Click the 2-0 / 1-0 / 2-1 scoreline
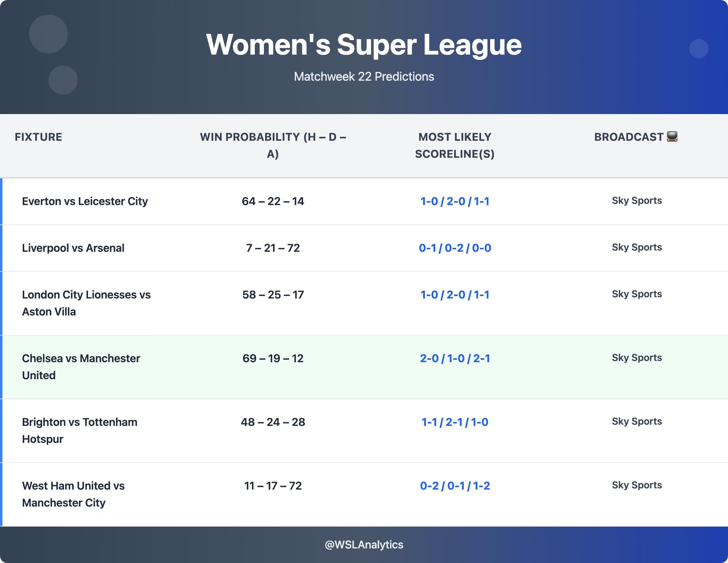Screen dimensions: 728x563 [x=455, y=358]
